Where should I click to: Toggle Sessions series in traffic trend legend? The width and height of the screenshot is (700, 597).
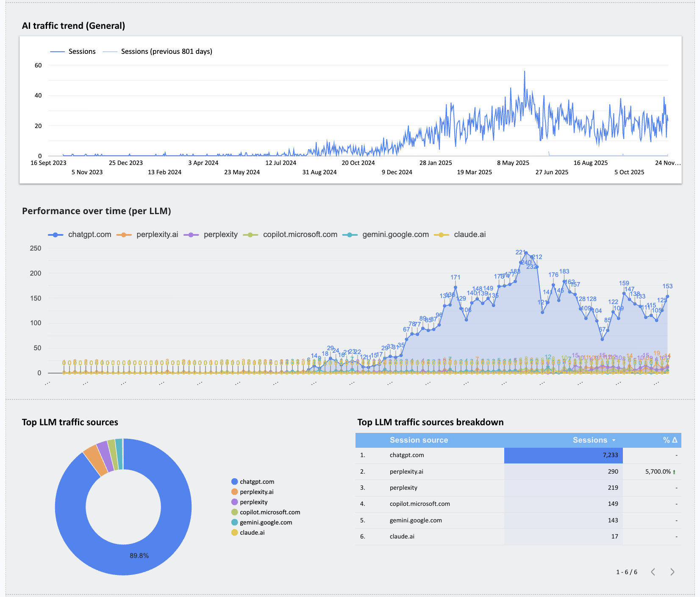tap(73, 51)
